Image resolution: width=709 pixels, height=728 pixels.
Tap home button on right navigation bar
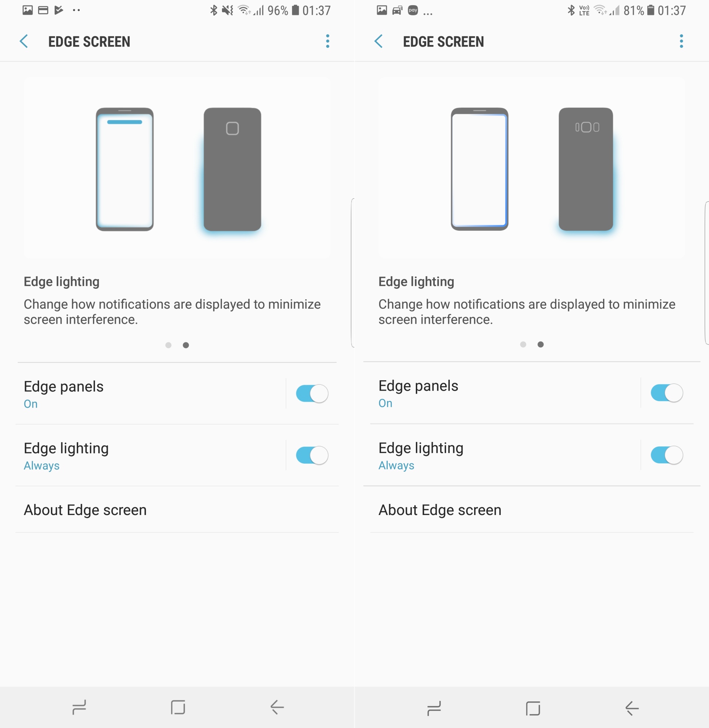click(x=533, y=708)
